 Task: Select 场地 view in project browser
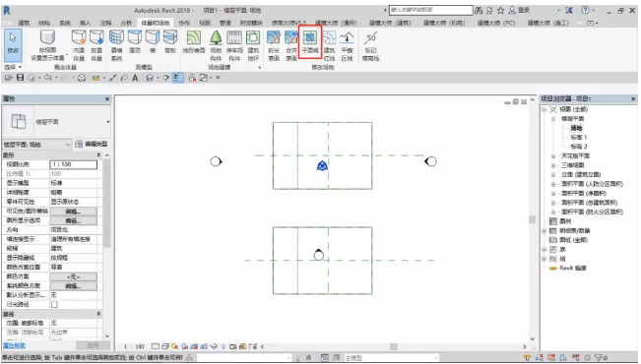pos(576,128)
